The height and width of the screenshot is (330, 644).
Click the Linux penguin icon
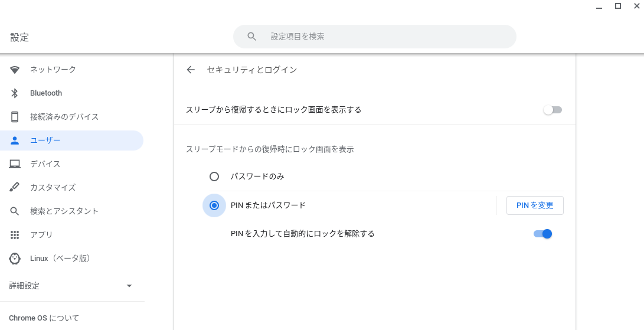point(15,259)
